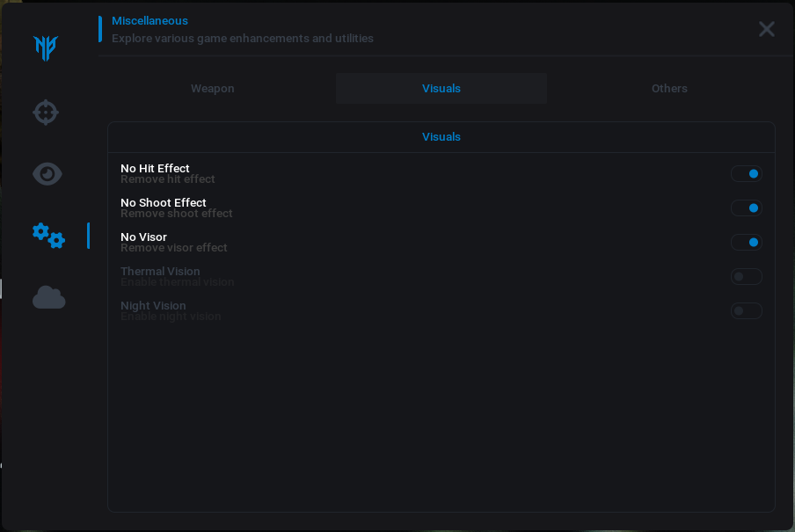Screen dimensions: 795x532
Task: Enable the Thermal Vision toggle
Action: 746,277
